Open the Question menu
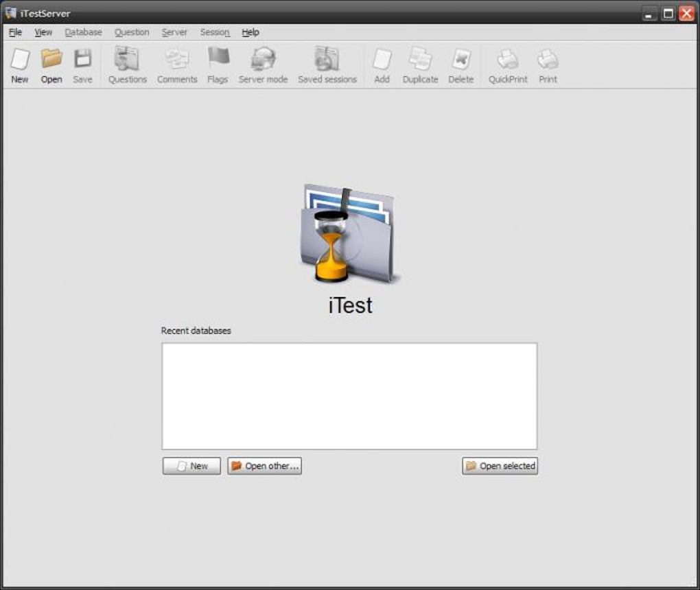 coord(132,32)
